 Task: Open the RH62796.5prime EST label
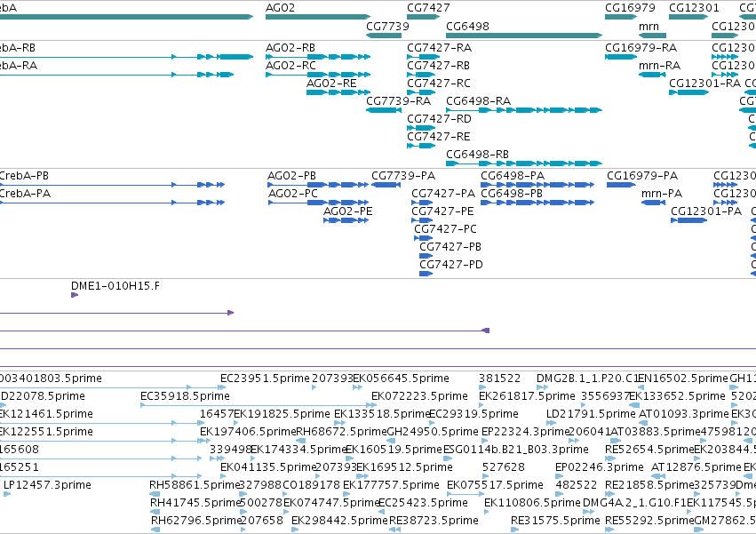[x=195, y=521]
